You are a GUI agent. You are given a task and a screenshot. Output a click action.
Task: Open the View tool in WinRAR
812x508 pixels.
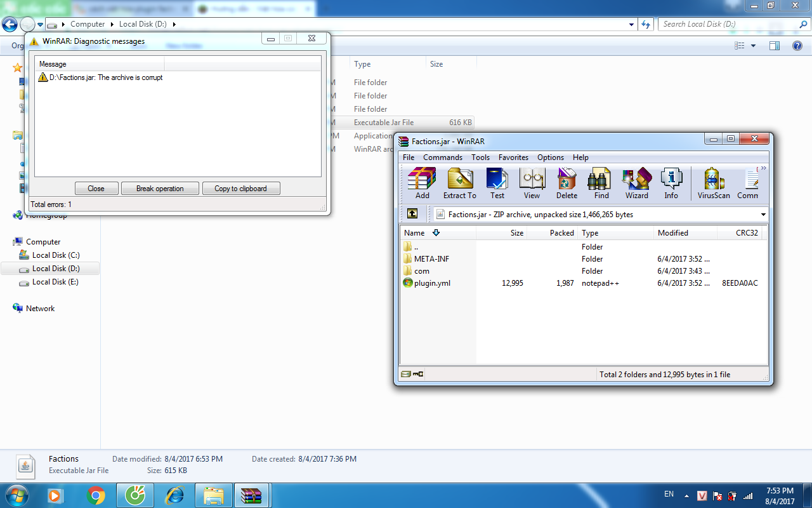(532, 184)
